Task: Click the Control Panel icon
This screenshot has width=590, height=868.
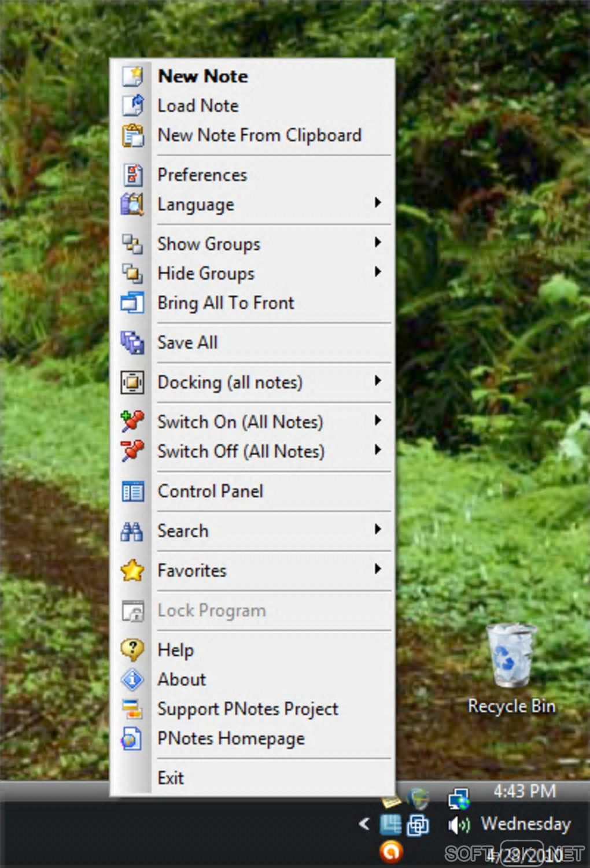Action: point(132,492)
